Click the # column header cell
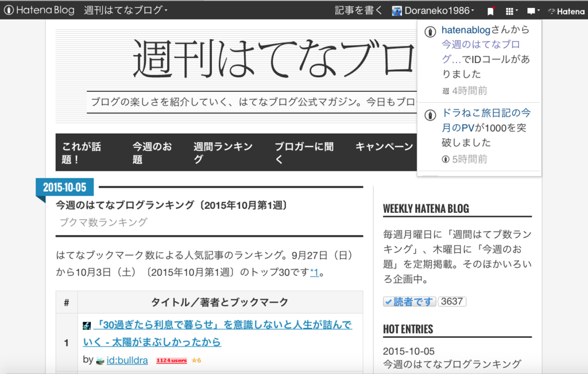Viewport: 588px width, 374px height. pyautogui.click(x=67, y=302)
